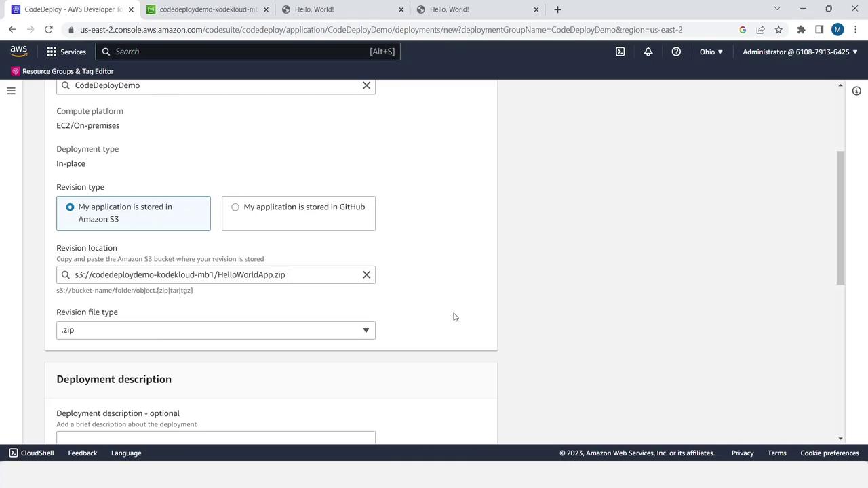This screenshot has width=868, height=488.
Task: Open the side navigation hamburger menu
Action: pos(11,91)
